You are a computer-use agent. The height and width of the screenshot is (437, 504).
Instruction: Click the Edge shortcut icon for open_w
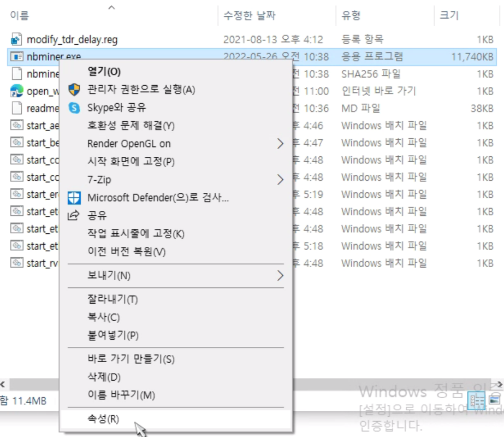pyautogui.click(x=17, y=91)
